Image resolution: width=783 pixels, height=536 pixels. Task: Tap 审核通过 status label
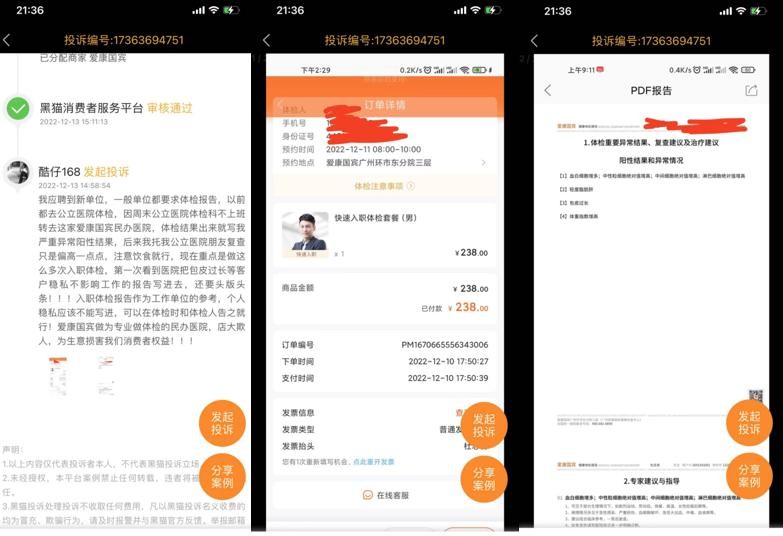(x=170, y=108)
